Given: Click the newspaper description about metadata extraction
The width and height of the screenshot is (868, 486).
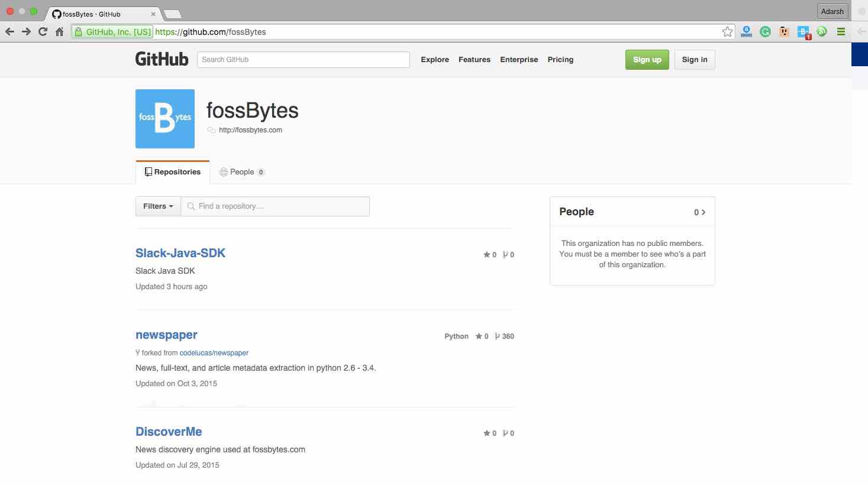Looking at the screenshot, I should (256, 368).
